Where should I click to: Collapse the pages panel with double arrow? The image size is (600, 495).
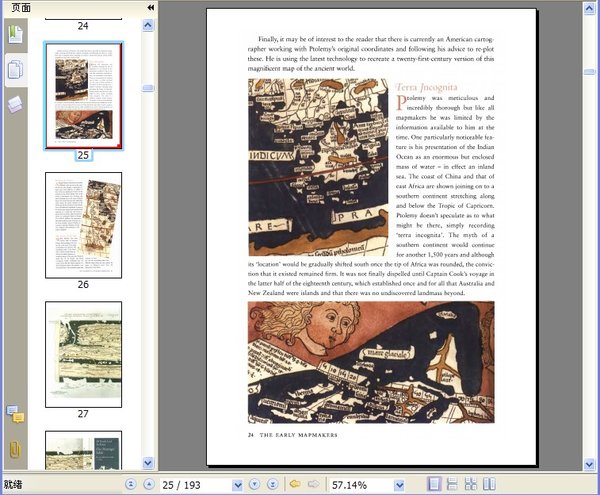pos(151,7)
